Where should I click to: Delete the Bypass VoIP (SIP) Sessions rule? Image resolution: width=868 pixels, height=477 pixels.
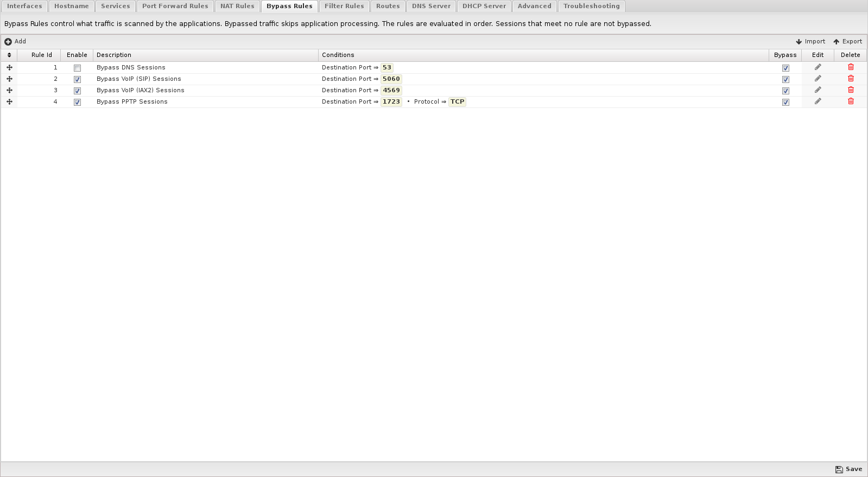pos(851,79)
